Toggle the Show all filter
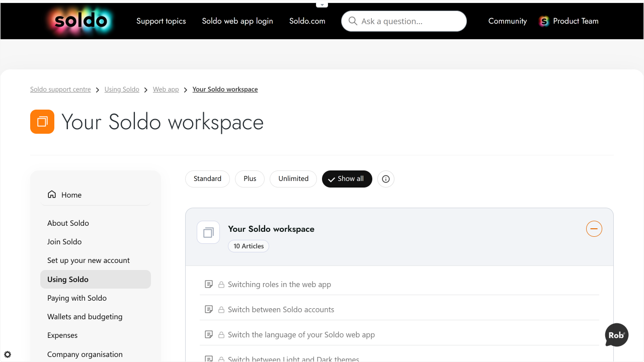The width and height of the screenshot is (644, 362). (x=347, y=179)
